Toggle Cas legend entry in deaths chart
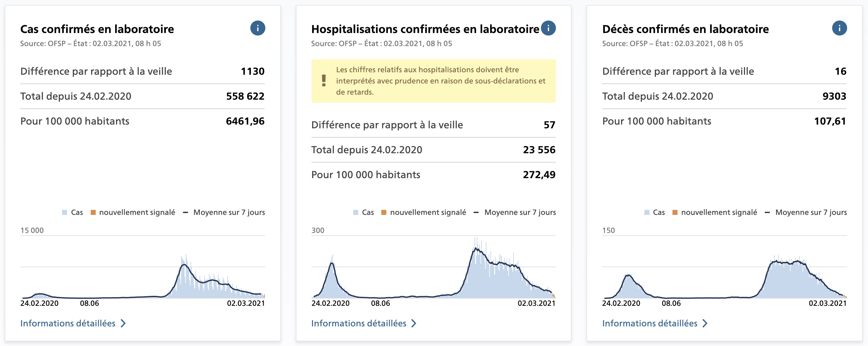 [x=658, y=212]
